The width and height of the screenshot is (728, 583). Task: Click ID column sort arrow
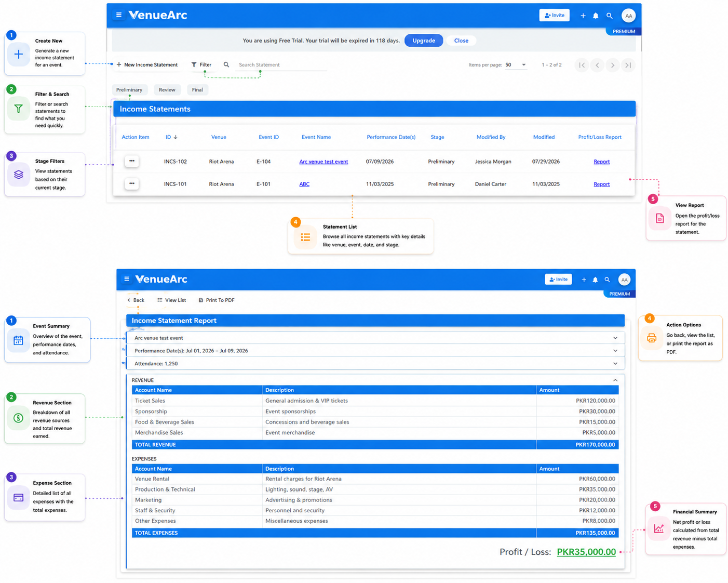point(176,137)
